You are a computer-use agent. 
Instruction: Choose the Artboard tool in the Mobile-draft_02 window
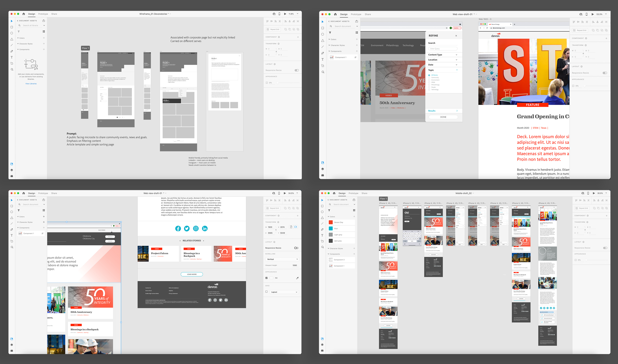(x=322, y=241)
